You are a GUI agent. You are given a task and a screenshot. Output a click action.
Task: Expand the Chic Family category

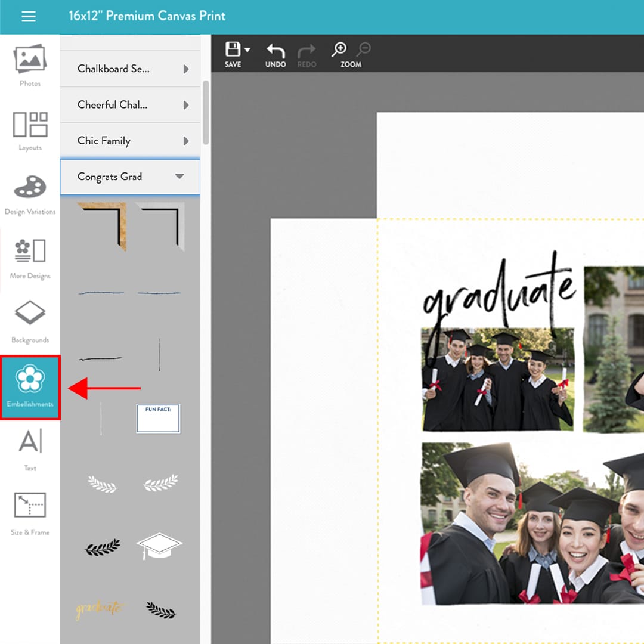130,141
